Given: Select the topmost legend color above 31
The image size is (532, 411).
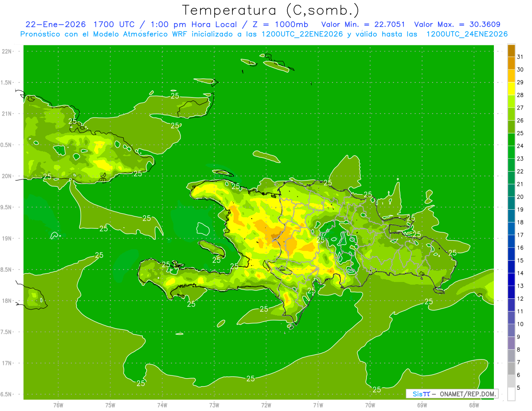Looking at the screenshot, I should (511, 51).
